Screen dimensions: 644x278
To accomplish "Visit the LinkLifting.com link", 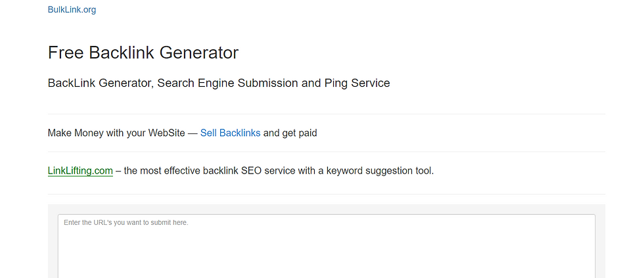I will coord(80,171).
